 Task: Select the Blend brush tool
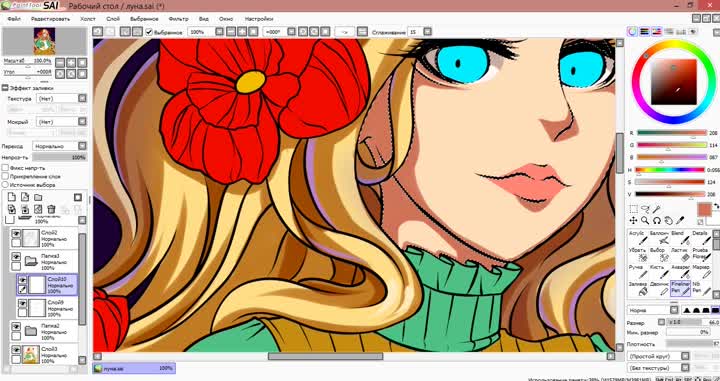coord(680,237)
